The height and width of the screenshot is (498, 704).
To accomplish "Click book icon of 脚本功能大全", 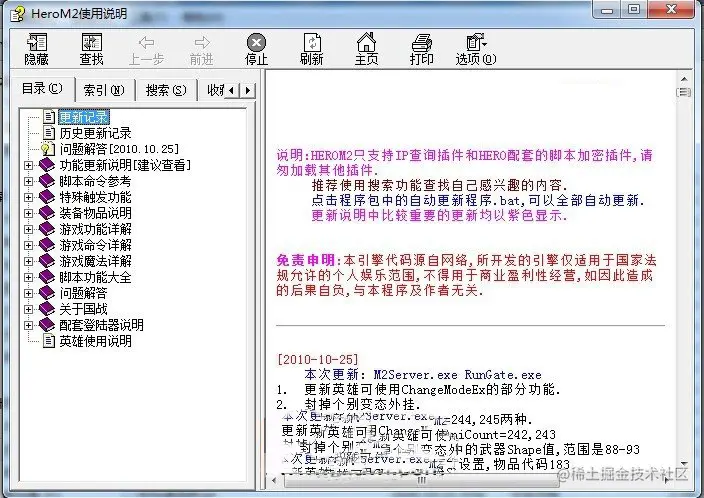I will [47, 277].
